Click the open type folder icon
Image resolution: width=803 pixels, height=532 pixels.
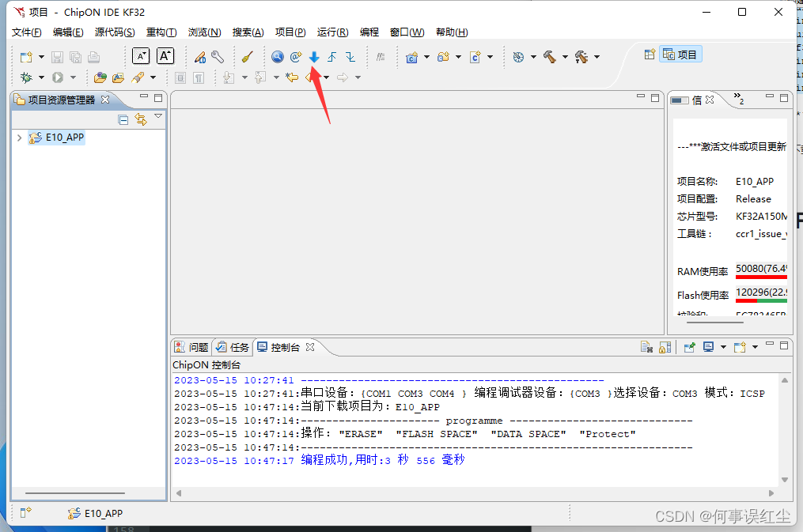[100, 77]
